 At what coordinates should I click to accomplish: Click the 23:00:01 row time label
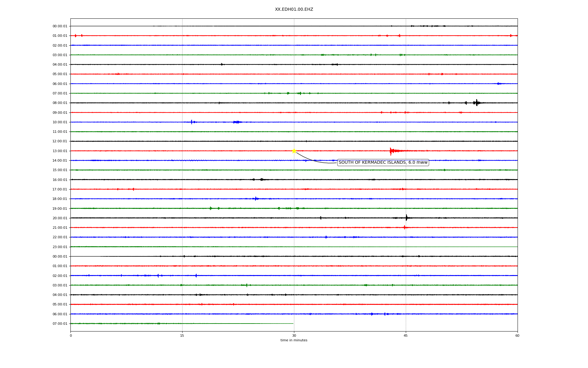pyautogui.click(x=60, y=247)
